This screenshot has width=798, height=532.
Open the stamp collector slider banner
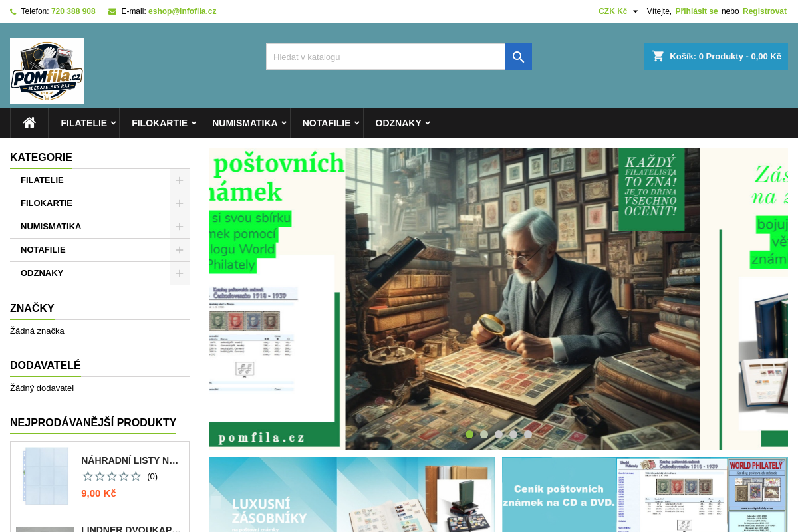[499, 299]
